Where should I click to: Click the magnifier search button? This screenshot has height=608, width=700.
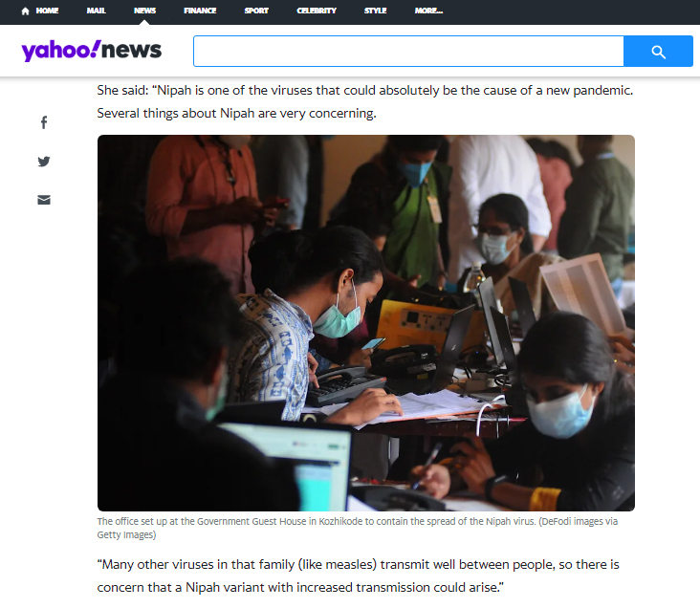658,52
